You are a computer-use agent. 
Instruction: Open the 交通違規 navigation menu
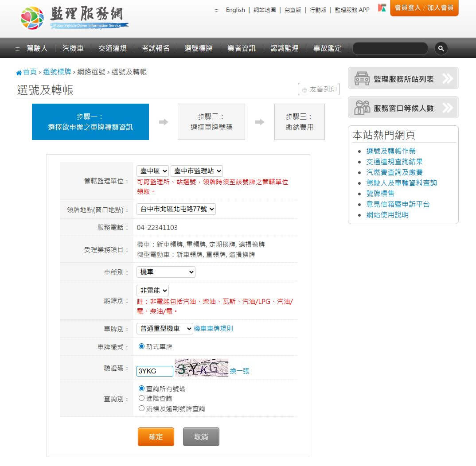pyautogui.click(x=112, y=48)
